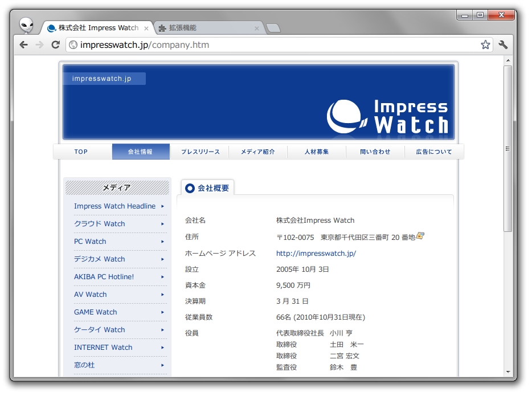Click the arrow beside GAME Watch

(162, 312)
